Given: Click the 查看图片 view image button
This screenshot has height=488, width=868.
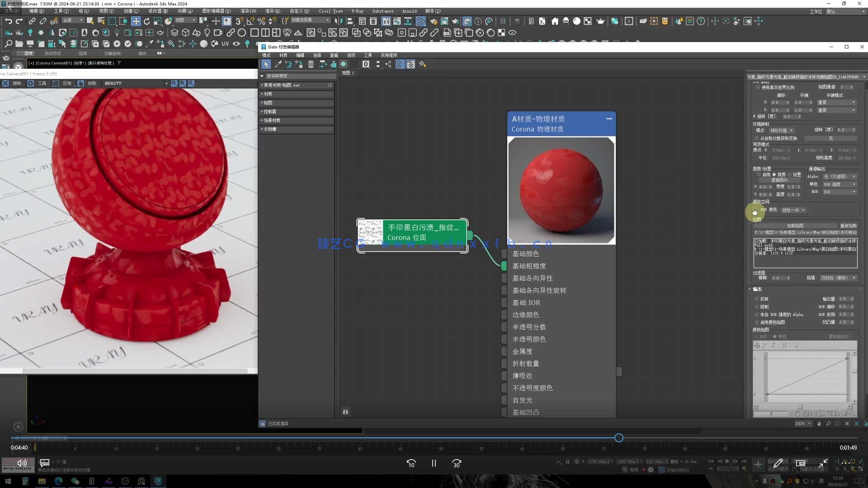Looking at the screenshot, I should (779, 180).
